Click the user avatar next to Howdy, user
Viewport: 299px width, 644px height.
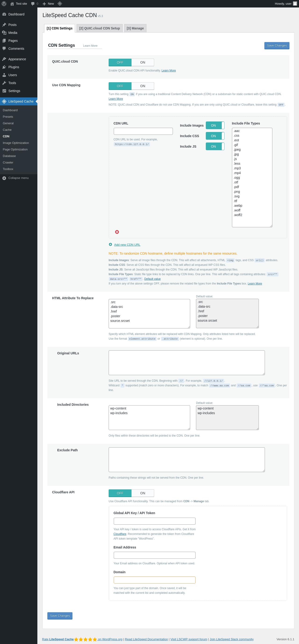[295, 4]
